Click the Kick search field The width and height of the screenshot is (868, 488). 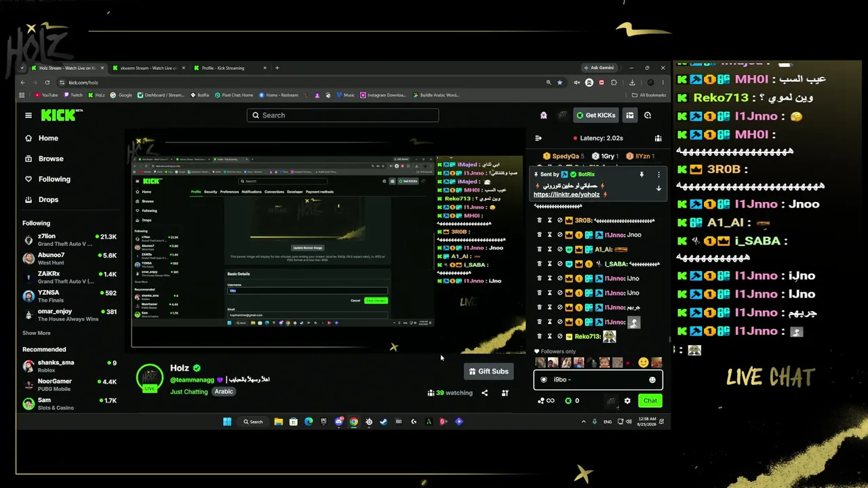tap(342, 115)
